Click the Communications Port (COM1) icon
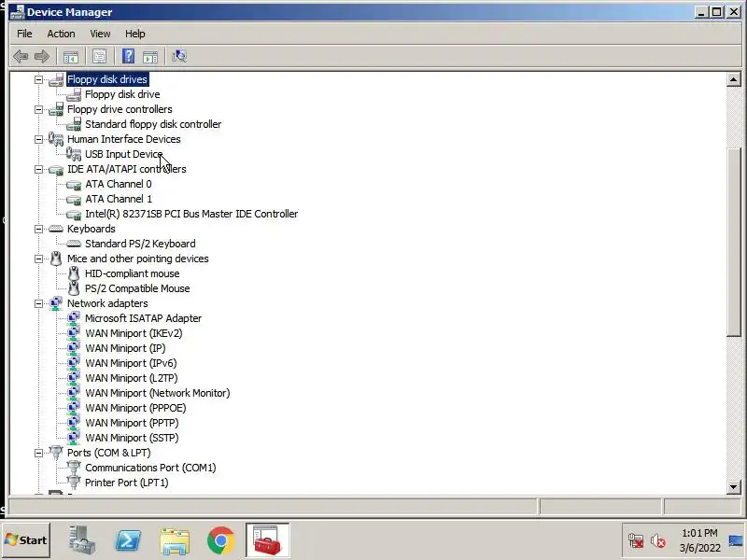Image resolution: width=747 pixels, height=560 pixels. tap(74, 468)
